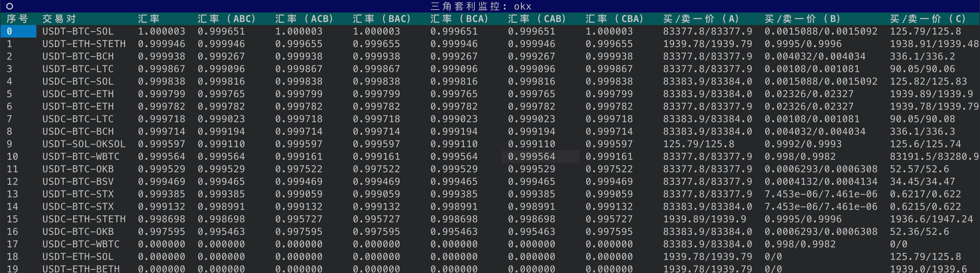The height and width of the screenshot is (273, 980).
Task: Click the 52.36/52.6 OKB price cell
Action: pyautogui.click(x=919, y=232)
